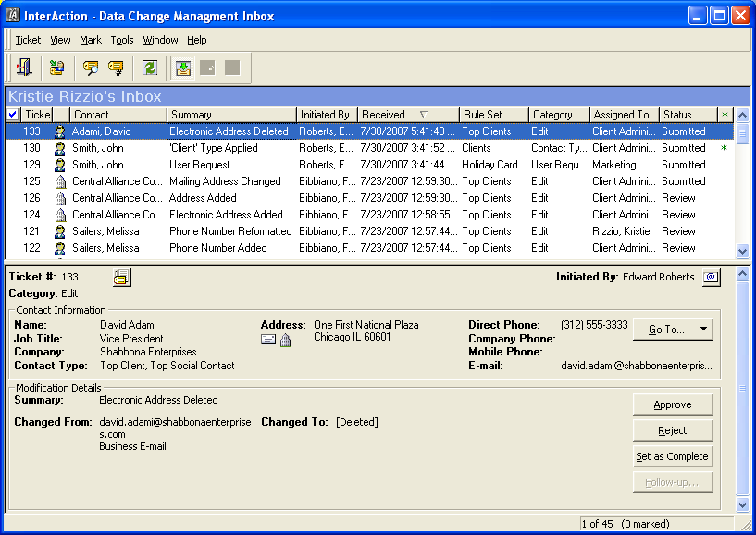Screen dimensions: 756x535
Task: Click the Set as Complete button
Action: pos(673,456)
